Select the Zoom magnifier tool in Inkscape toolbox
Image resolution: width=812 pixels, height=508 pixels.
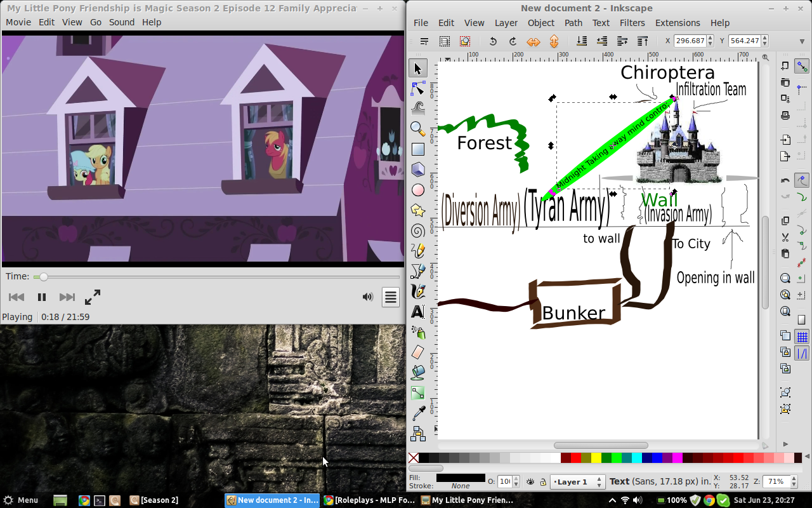click(417, 129)
